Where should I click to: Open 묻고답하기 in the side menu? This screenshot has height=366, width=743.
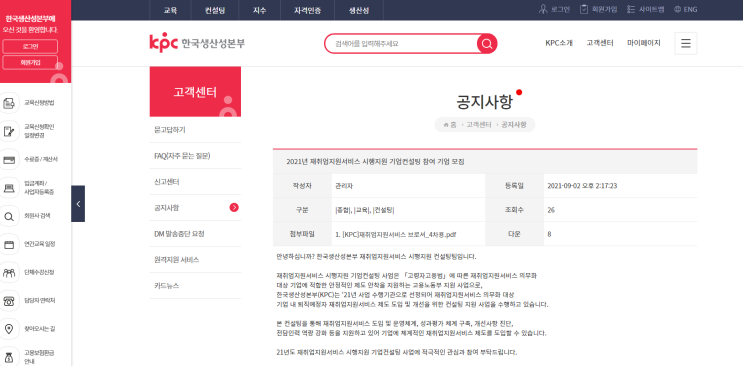[195, 129]
